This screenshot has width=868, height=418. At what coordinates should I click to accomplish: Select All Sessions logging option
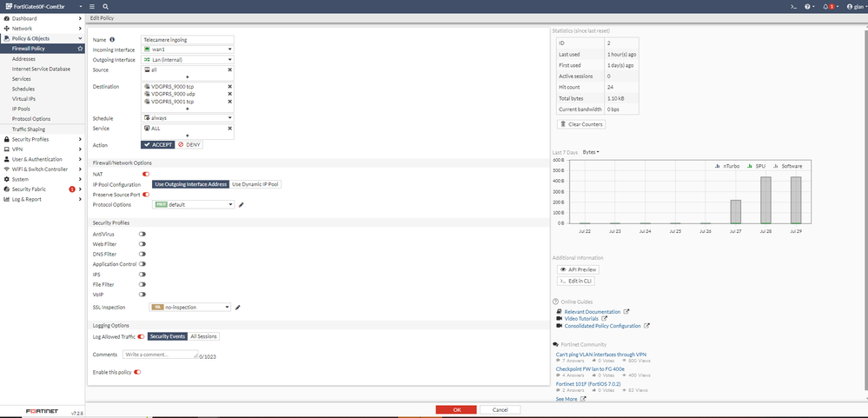point(203,336)
